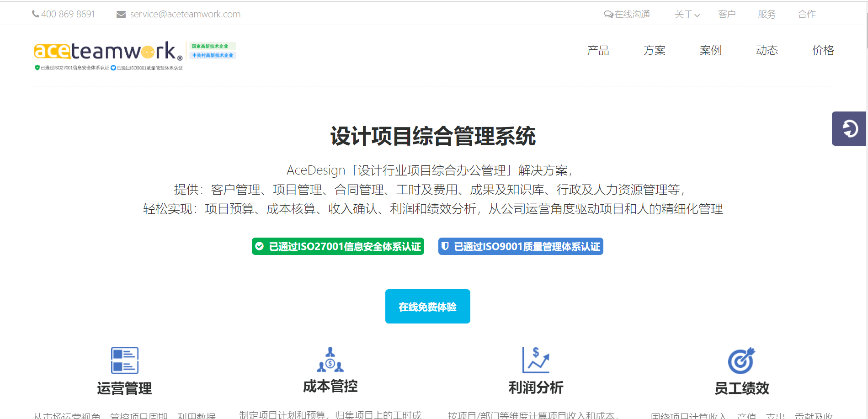Go to the 案例 navigation item

point(711,50)
